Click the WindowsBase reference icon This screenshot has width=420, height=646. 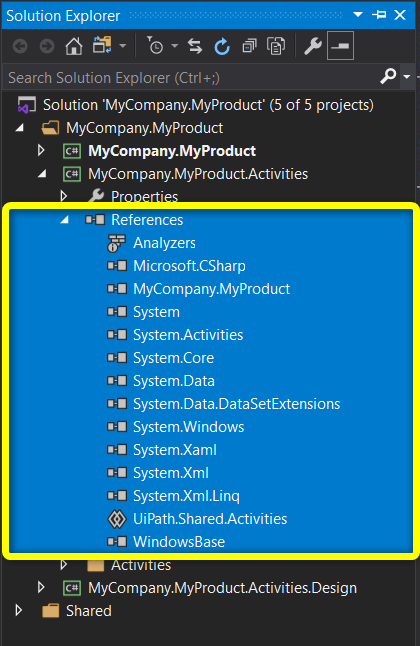click(117, 541)
